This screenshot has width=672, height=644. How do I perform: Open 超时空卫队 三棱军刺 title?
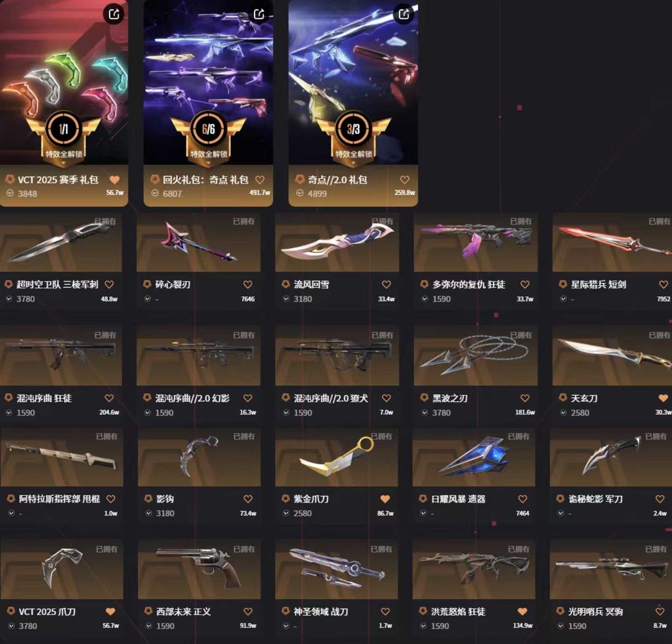[x=57, y=284]
